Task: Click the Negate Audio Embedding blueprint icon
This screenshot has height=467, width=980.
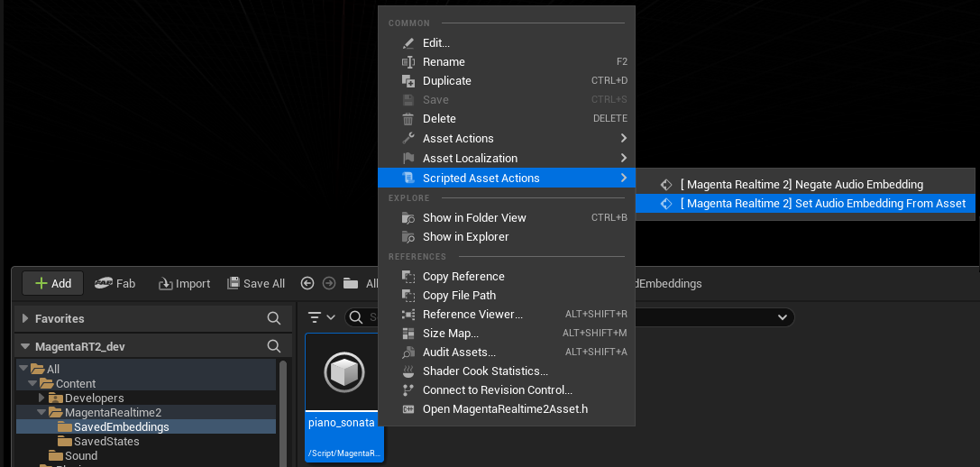Action: pos(666,185)
